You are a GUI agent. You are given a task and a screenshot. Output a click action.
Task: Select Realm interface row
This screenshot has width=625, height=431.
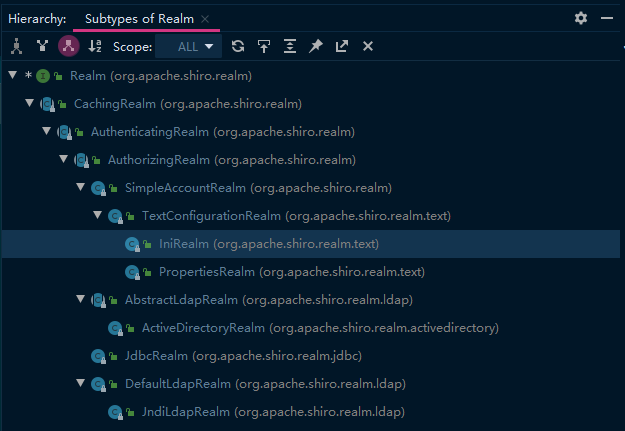click(x=311, y=76)
